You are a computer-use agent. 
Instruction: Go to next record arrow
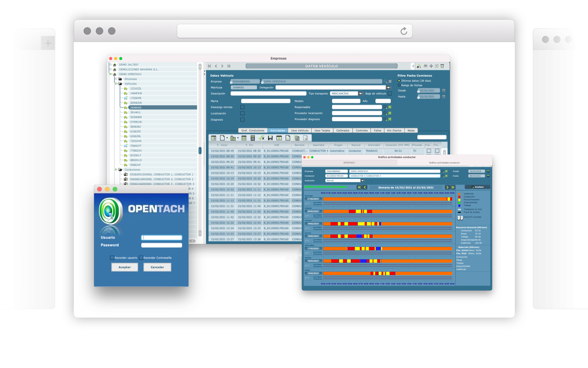pyautogui.click(x=222, y=66)
